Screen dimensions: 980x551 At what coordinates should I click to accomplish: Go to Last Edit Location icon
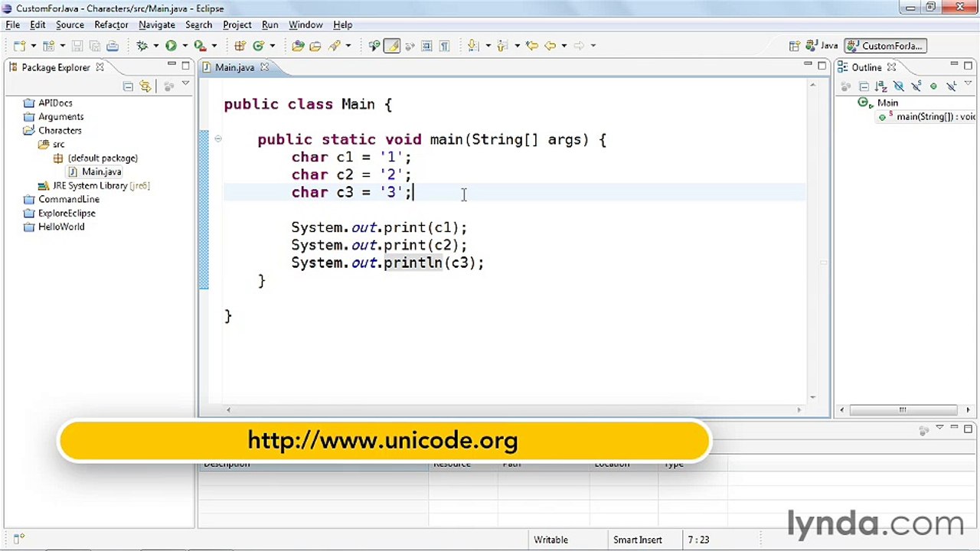531,46
